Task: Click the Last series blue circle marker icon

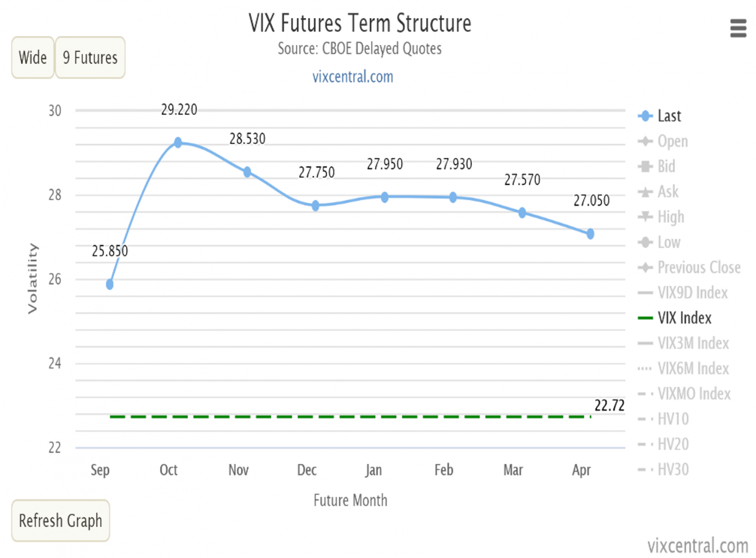Action: tap(646, 117)
